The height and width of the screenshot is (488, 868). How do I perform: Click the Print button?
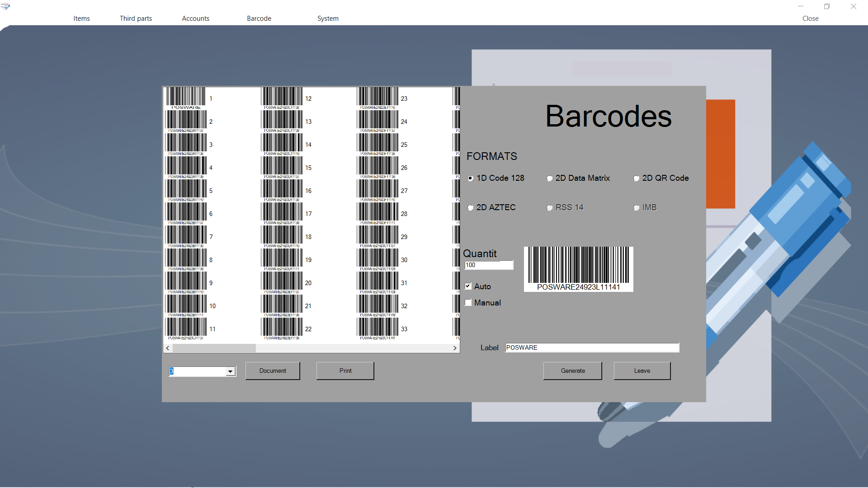tap(345, 371)
